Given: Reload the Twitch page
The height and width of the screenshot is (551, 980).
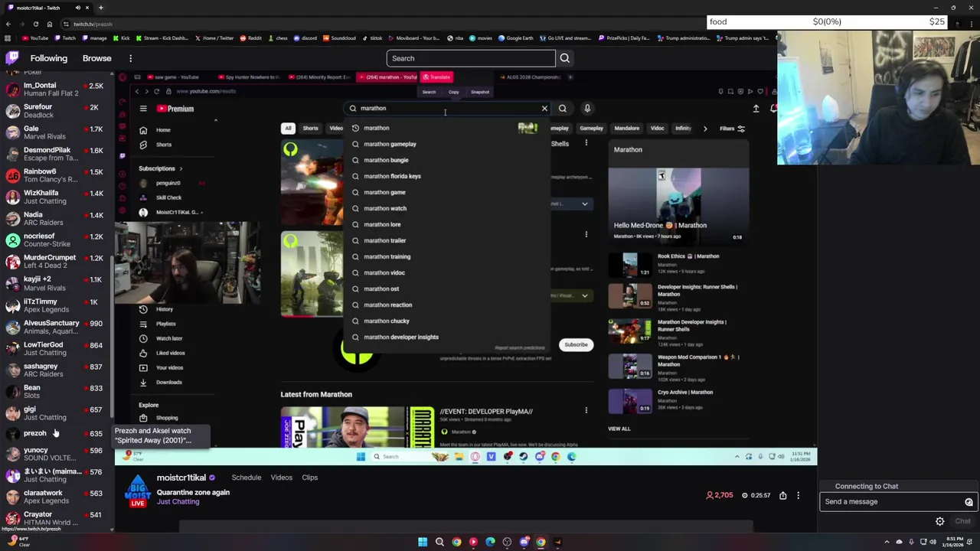Looking at the screenshot, I should (x=35, y=24).
